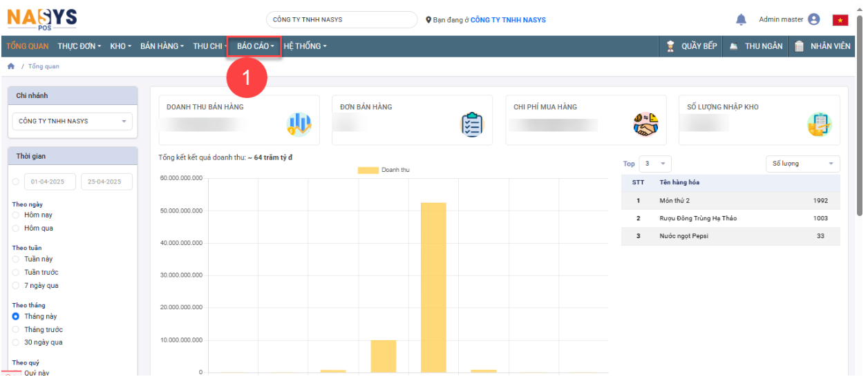
Task: Click the CÔNG TY TNHH NASYS location link
Action: point(508,20)
